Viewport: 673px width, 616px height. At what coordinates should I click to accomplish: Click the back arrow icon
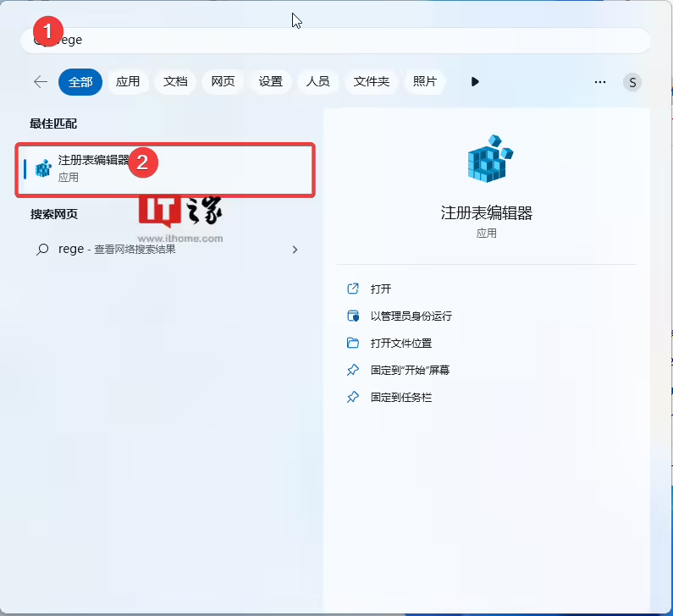40,82
